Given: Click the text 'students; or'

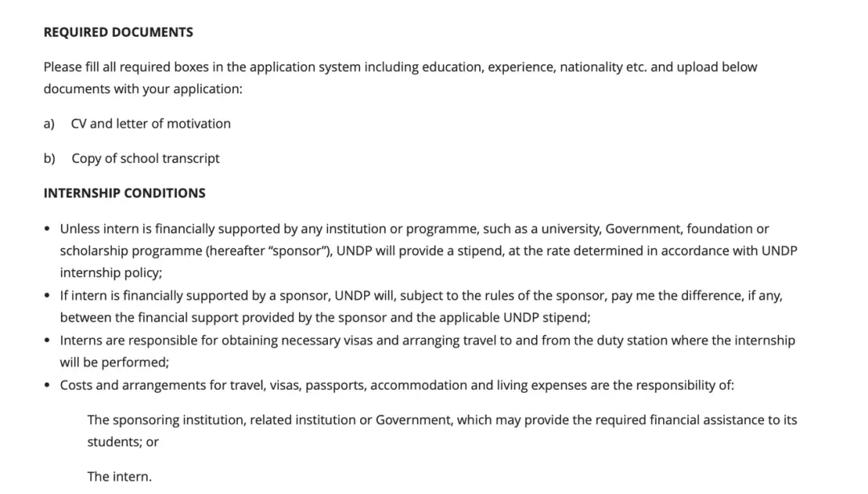Looking at the screenshot, I should click(x=123, y=442).
